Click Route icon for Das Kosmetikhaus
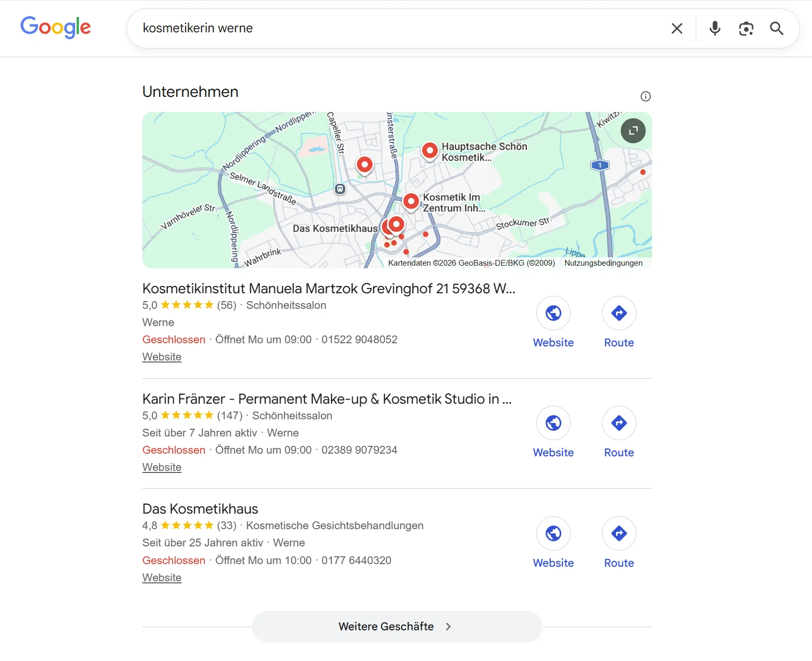 tap(619, 533)
